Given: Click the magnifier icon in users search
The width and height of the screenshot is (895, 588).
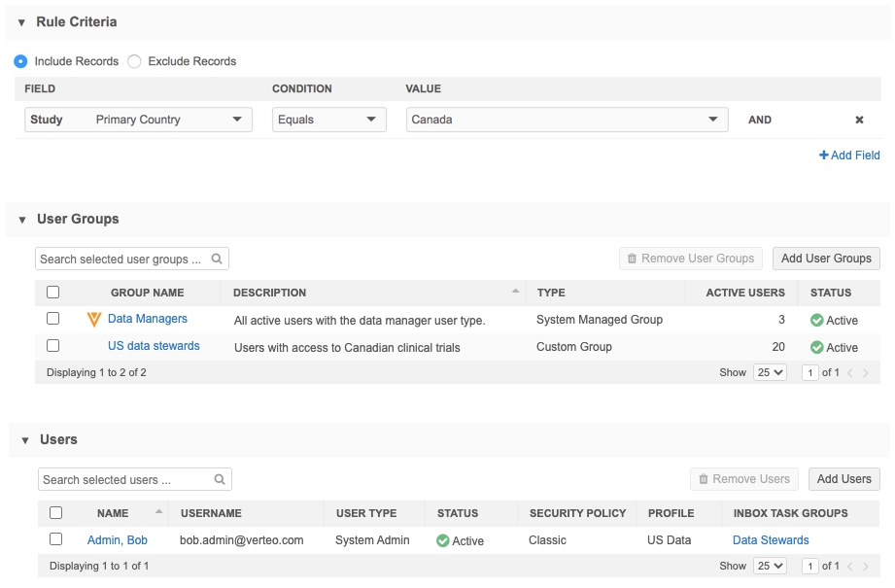Looking at the screenshot, I should click(220, 479).
